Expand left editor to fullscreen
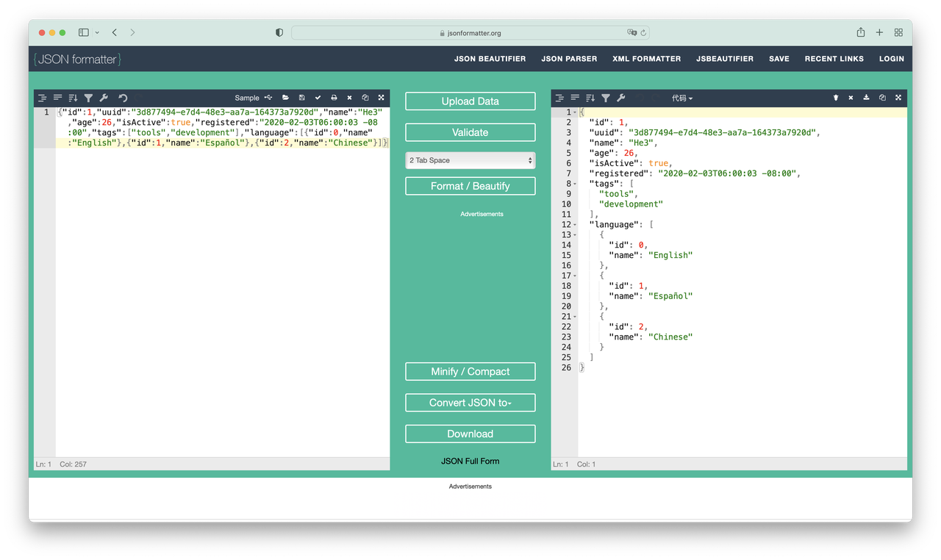941x560 pixels. pos(381,98)
